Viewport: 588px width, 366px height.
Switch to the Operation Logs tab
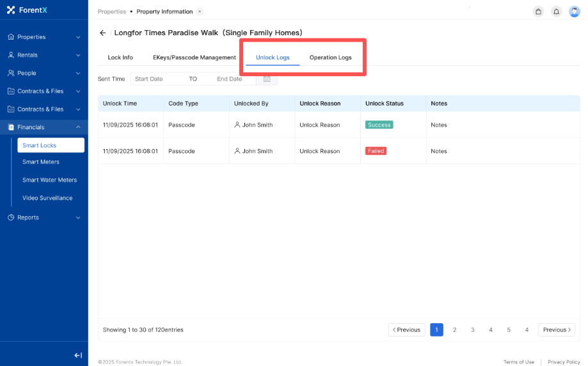330,58
